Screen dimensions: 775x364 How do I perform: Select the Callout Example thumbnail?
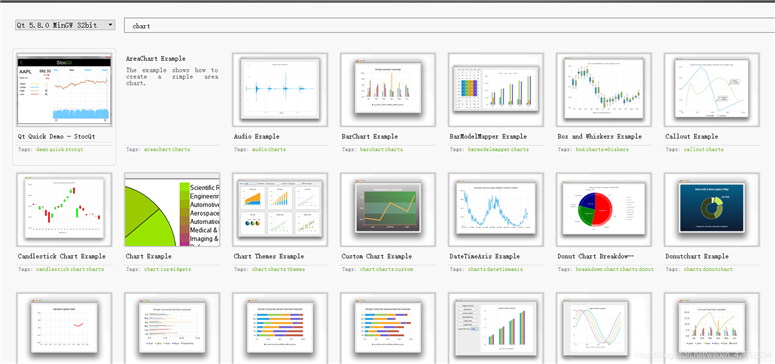coord(711,90)
